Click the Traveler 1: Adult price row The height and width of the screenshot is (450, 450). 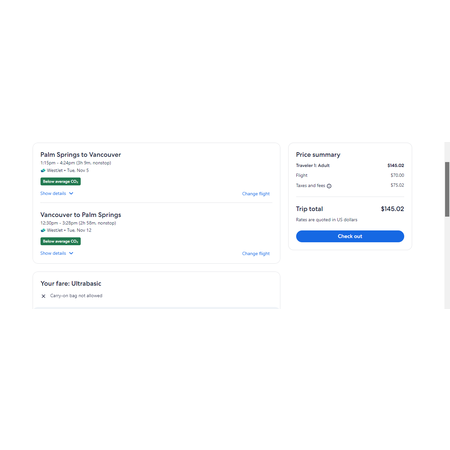(350, 165)
